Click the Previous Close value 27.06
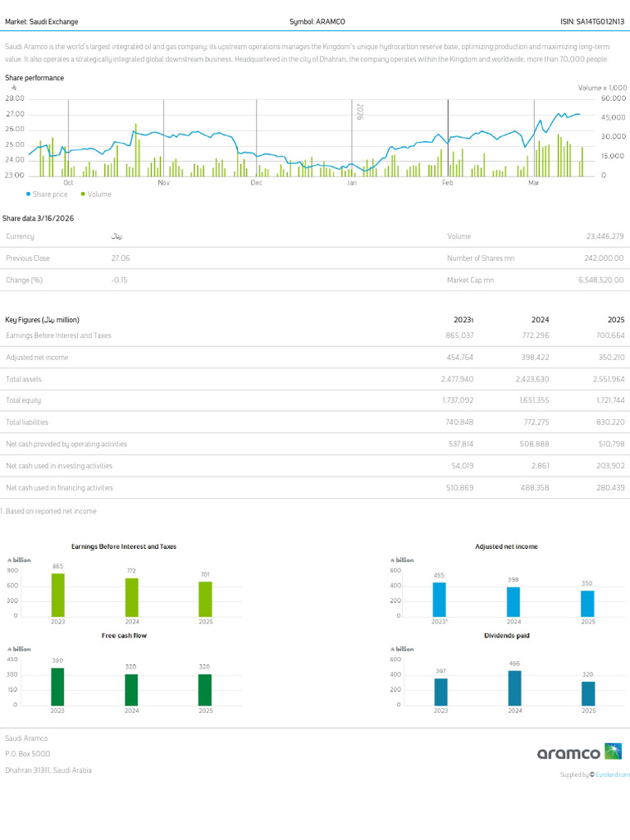The image size is (630, 840). pos(121,258)
